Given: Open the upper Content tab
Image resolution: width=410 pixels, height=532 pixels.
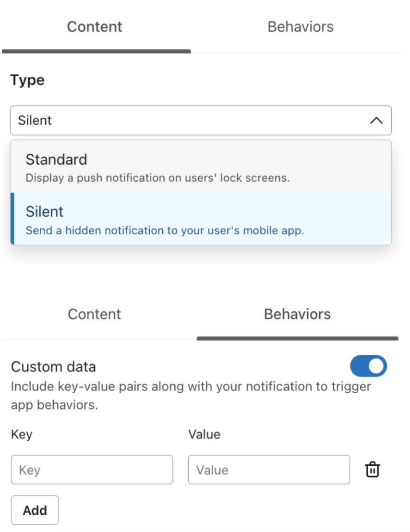Looking at the screenshot, I should click(x=95, y=26).
